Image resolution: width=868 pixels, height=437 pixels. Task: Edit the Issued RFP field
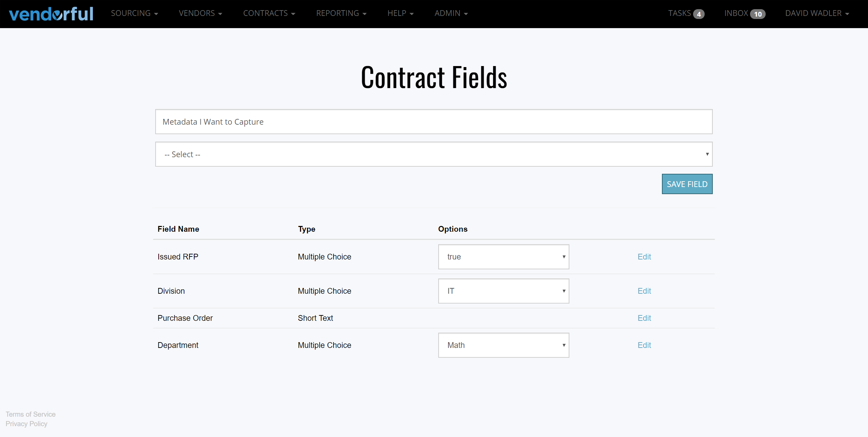tap(644, 257)
